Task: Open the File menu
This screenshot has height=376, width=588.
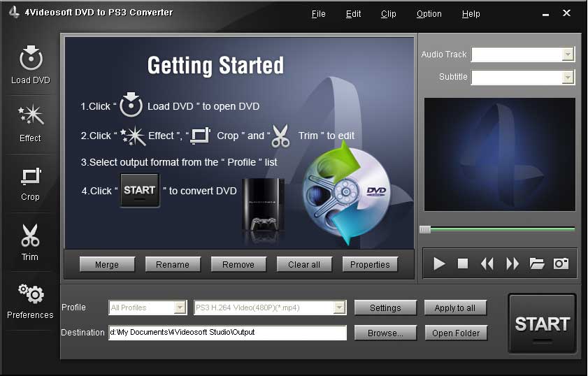Action: tap(318, 14)
